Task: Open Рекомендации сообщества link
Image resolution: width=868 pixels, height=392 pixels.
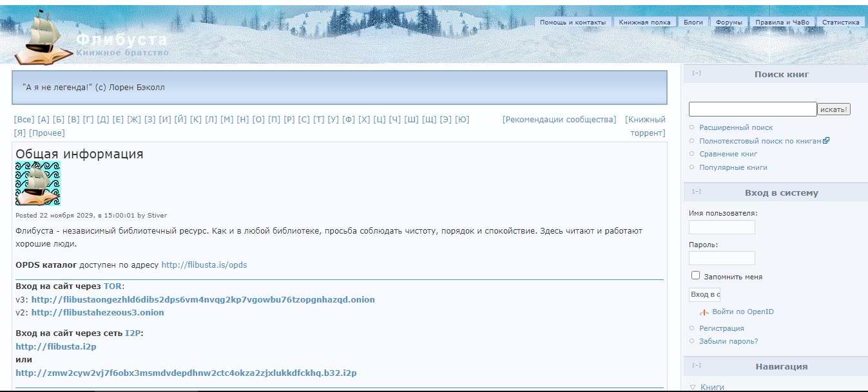Action: click(559, 120)
